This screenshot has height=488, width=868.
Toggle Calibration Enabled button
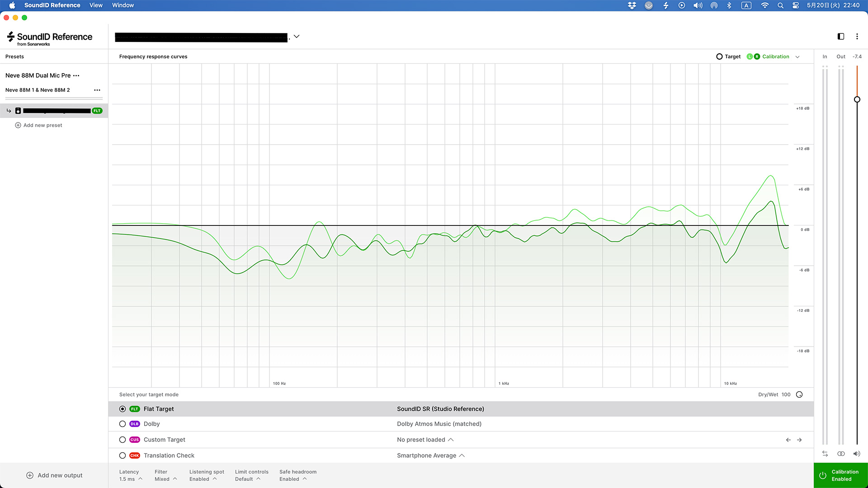pyautogui.click(x=841, y=475)
